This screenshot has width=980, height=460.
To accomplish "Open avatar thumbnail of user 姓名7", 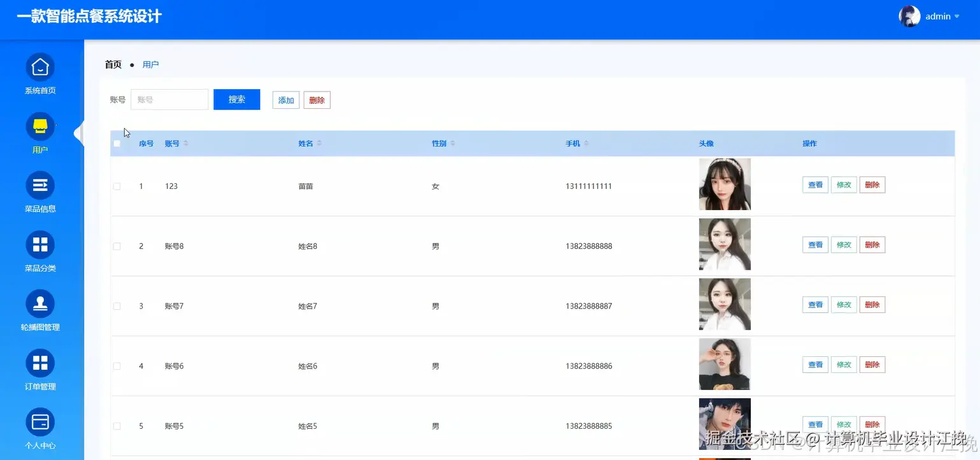I will [x=725, y=304].
